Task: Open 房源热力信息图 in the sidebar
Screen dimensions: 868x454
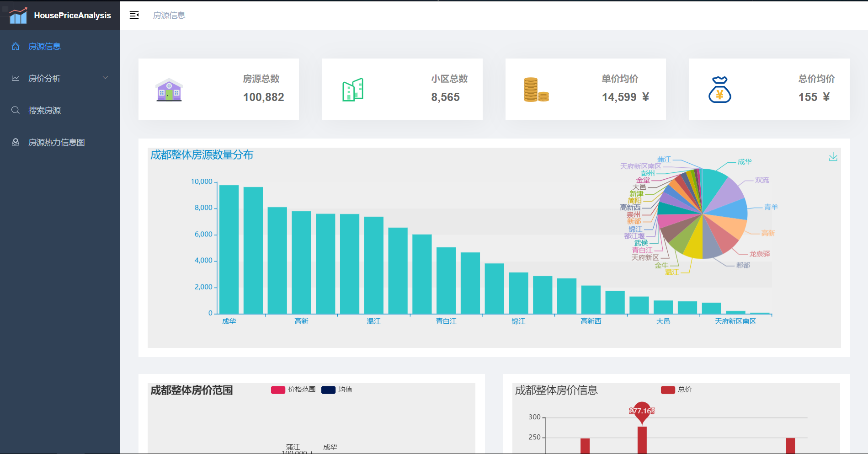Action: (x=60, y=142)
